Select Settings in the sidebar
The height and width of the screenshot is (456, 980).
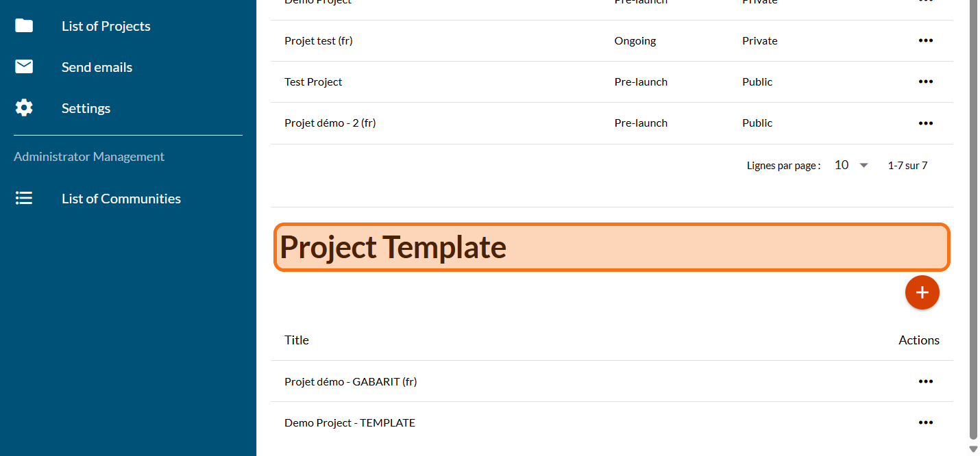[x=86, y=108]
